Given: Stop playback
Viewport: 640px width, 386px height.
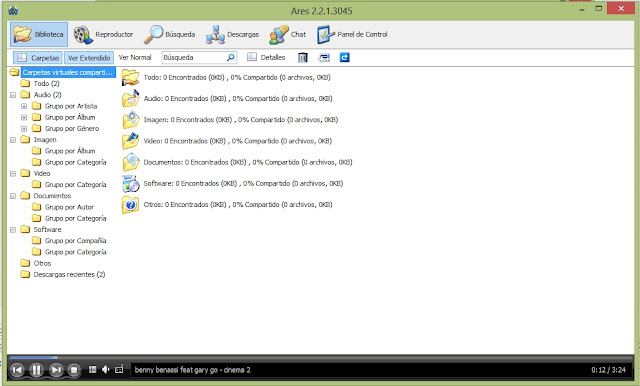Looking at the screenshot, I should click(74, 370).
